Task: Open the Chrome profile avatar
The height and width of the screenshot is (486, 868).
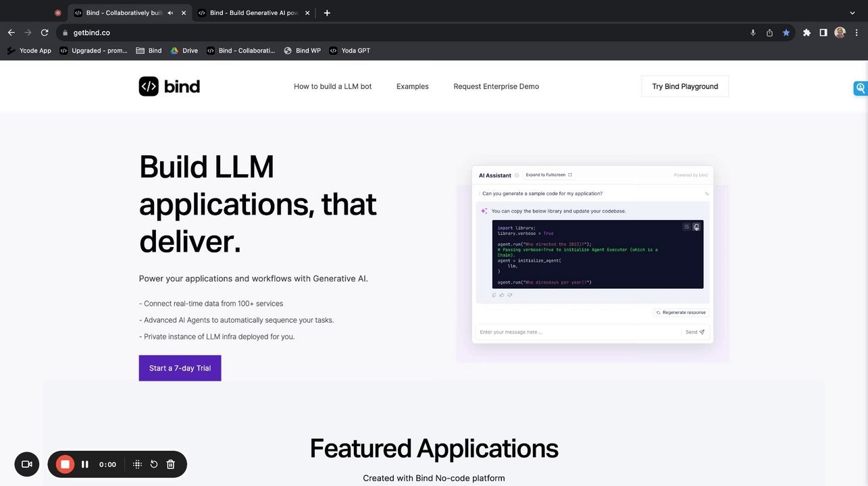Action: (x=840, y=32)
